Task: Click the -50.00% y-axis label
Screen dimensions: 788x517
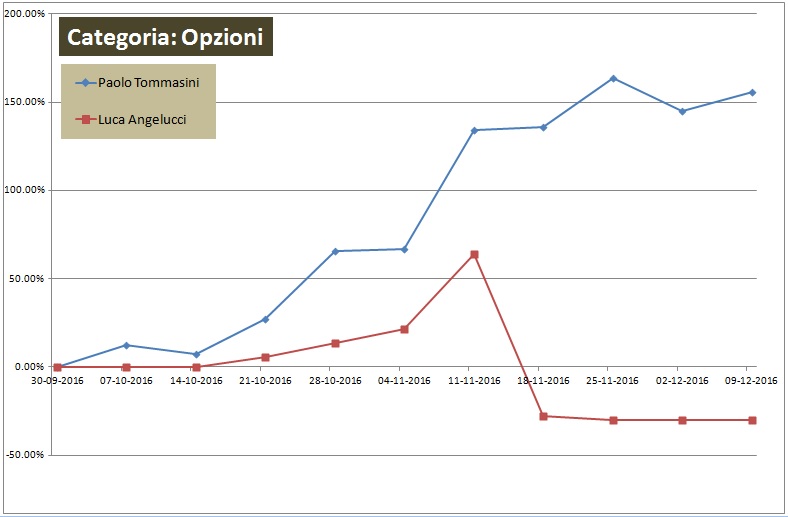Action: 25,455
